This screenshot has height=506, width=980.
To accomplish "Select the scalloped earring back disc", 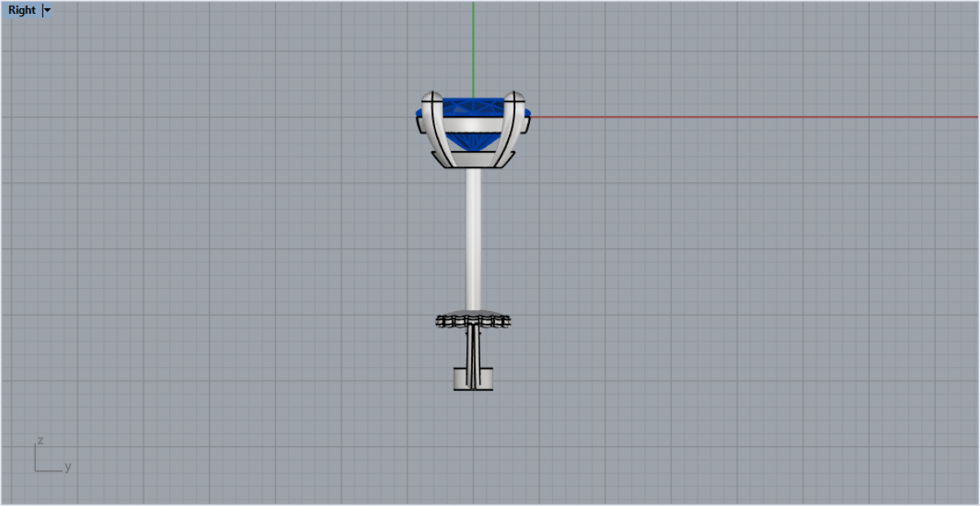I will coord(474,319).
